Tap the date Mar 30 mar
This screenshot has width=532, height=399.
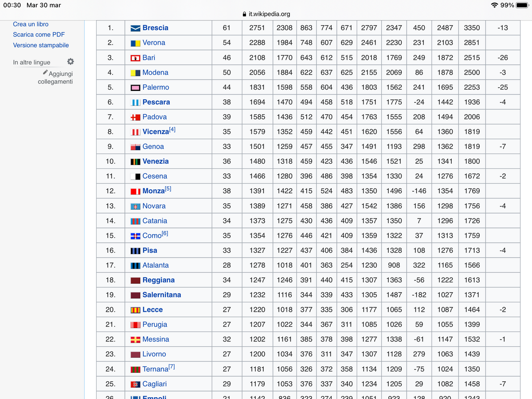(44, 5)
